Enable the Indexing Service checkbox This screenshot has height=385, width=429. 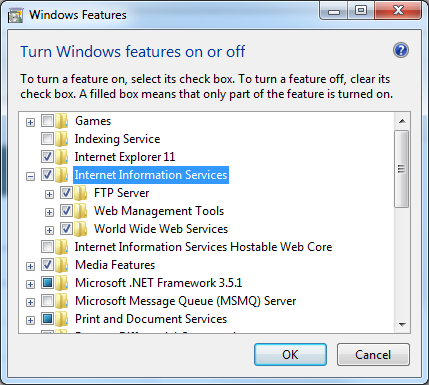point(47,138)
